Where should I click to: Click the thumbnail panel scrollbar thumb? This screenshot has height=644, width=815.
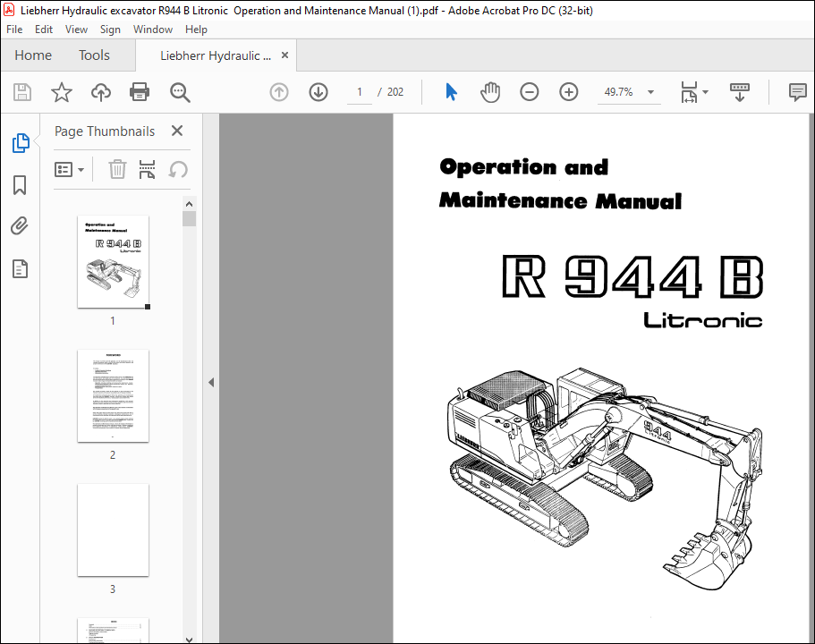click(189, 219)
